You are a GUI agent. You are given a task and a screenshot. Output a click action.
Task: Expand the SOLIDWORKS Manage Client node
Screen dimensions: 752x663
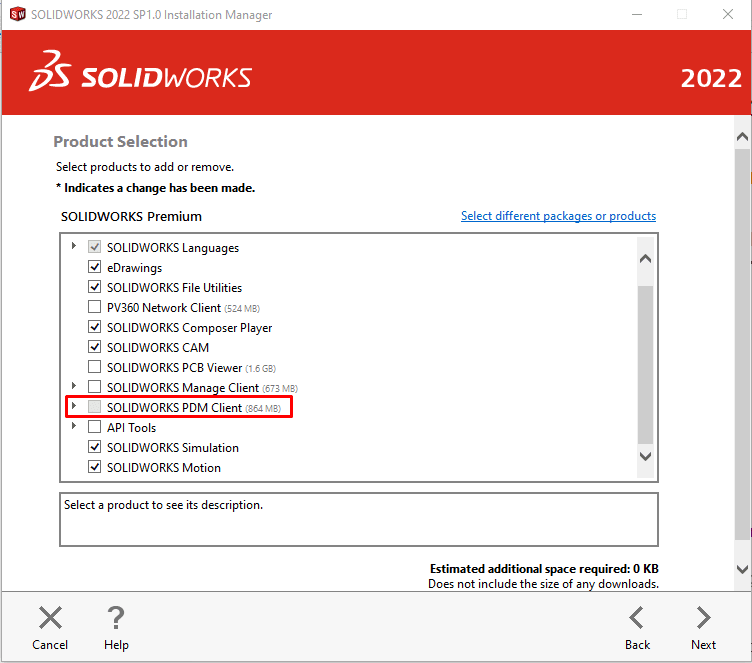tap(73, 386)
